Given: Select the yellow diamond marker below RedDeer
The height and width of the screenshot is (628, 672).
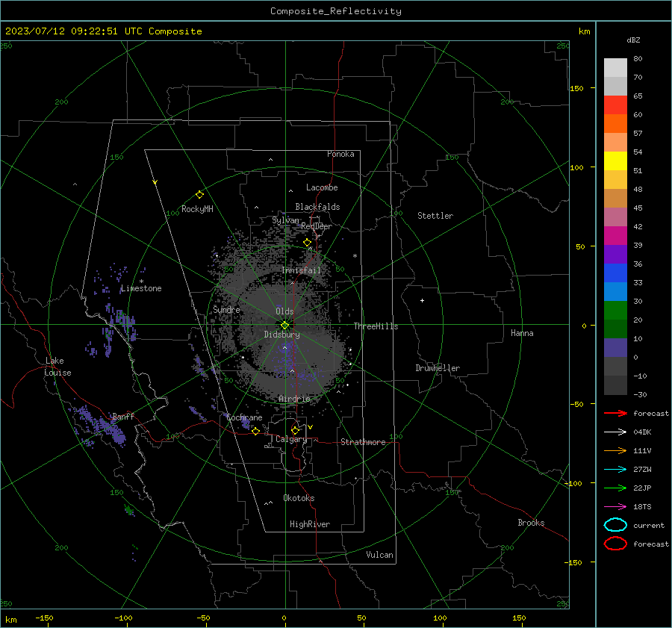Looking at the screenshot, I should (x=308, y=243).
